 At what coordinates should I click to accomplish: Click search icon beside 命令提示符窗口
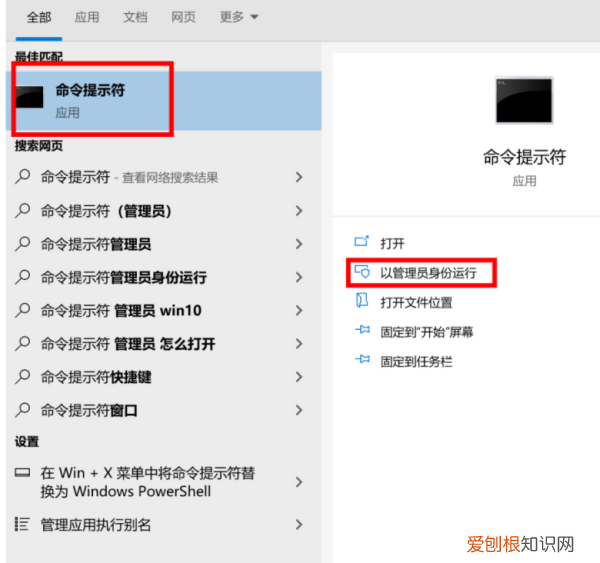(23, 410)
